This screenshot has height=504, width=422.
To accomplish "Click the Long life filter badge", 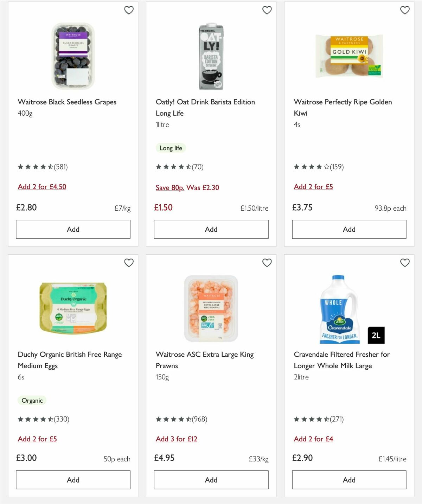I will click(x=171, y=148).
